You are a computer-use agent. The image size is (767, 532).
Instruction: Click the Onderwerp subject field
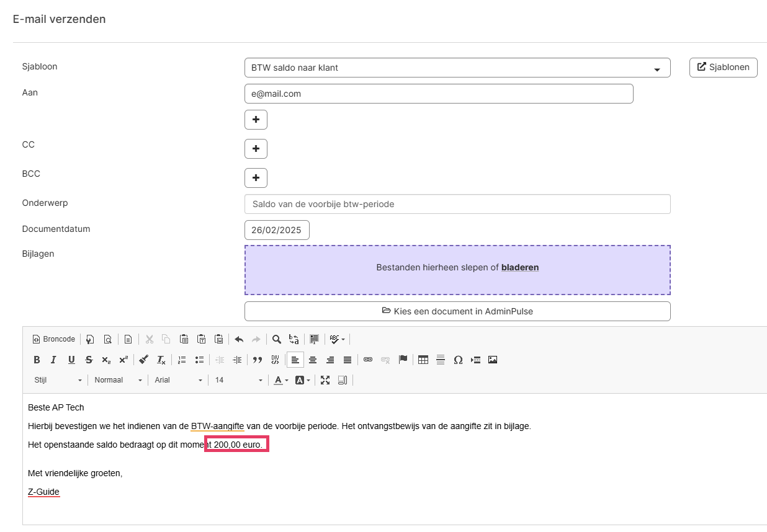click(x=457, y=204)
